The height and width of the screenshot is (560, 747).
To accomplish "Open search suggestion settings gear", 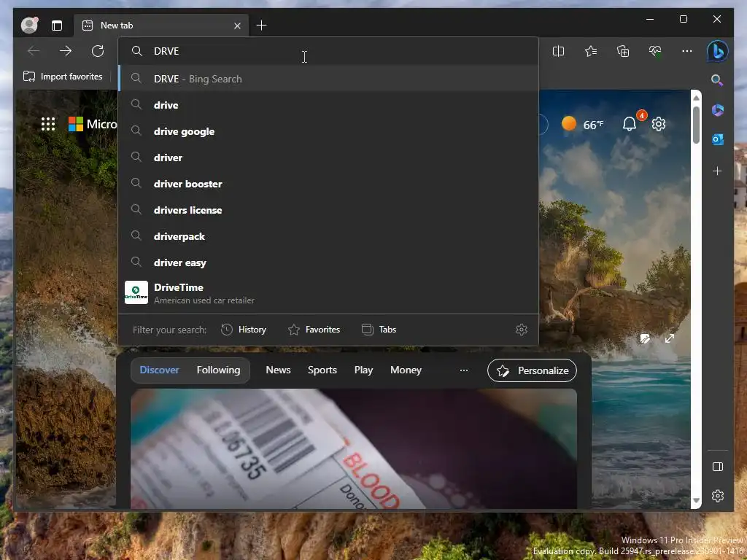I will [522, 330].
